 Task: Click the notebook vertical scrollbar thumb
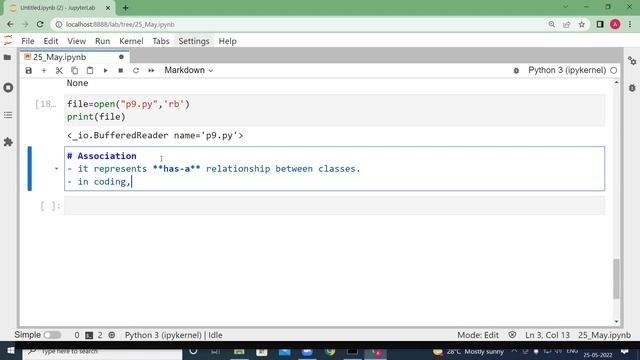[x=616, y=279]
